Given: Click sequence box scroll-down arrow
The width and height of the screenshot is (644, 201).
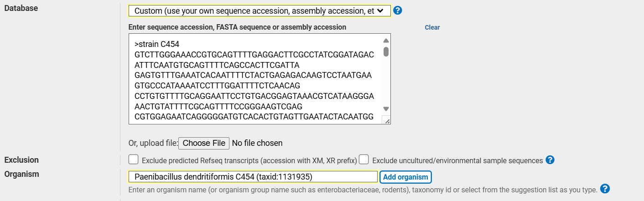Looking at the screenshot, I should tap(386, 109).
